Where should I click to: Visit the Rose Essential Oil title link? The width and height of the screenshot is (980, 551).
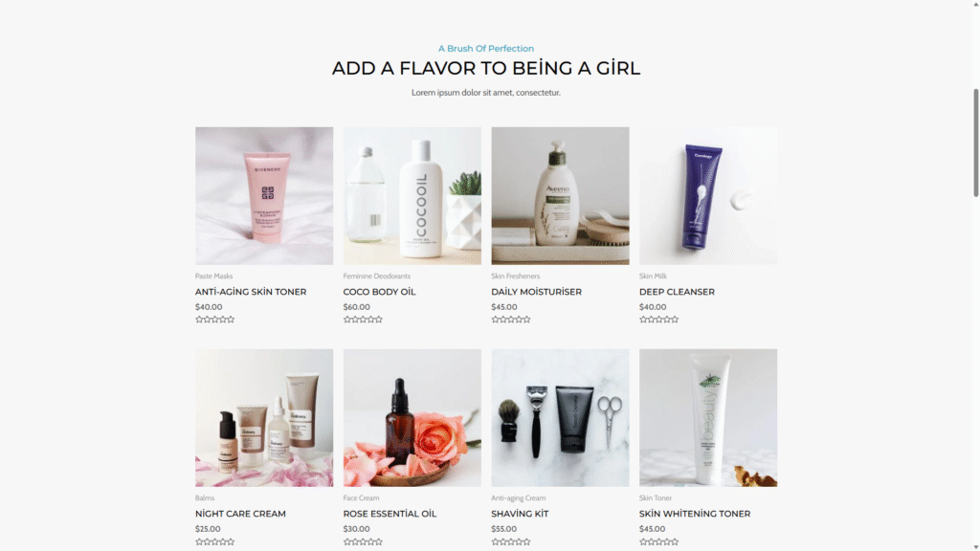pos(390,514)
